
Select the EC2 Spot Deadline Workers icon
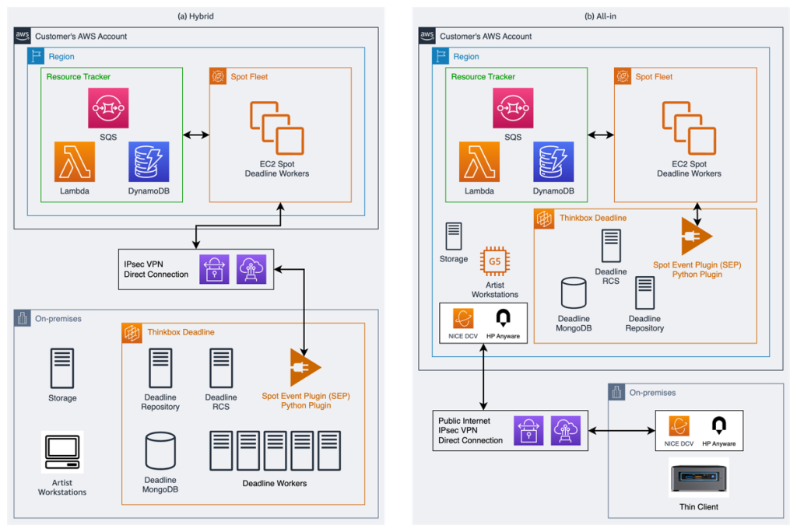pyautogui.click(x=277, y=128)
